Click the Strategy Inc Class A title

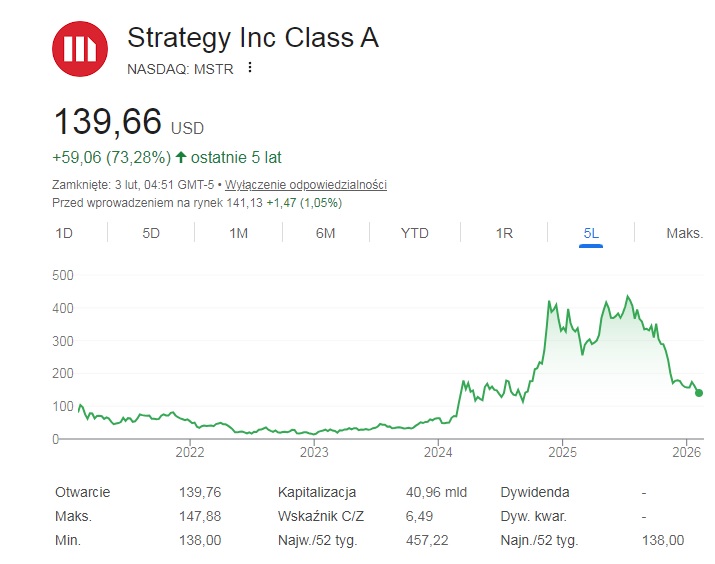[253, 38]
